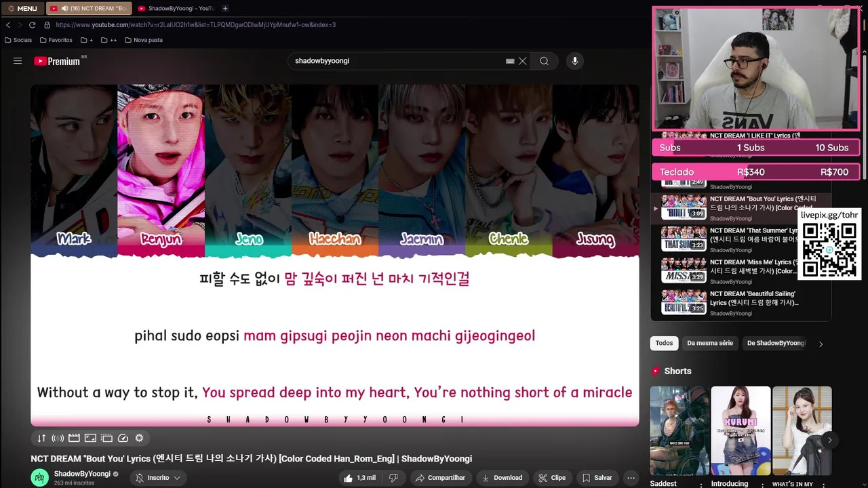Play the 'Bout You' 3:09 playlist entry
The height and width of the screenshot is (488, 868).
pos(741,207)
